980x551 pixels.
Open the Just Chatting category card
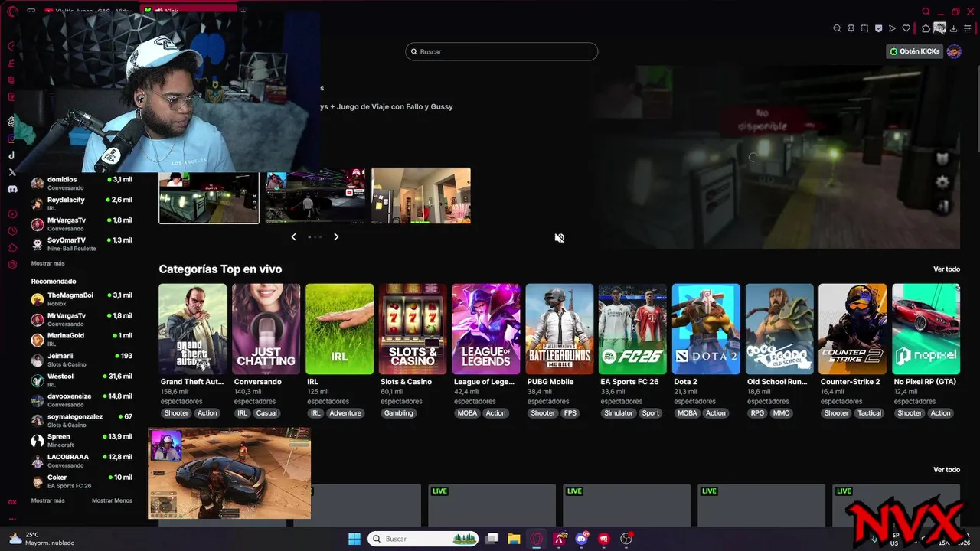[266, 329]
